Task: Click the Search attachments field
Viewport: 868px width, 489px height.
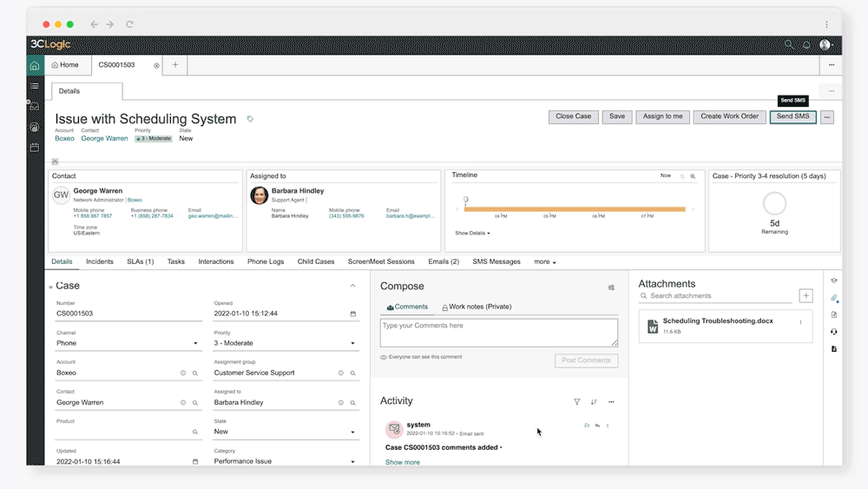Action: click(x=715, y=296)
